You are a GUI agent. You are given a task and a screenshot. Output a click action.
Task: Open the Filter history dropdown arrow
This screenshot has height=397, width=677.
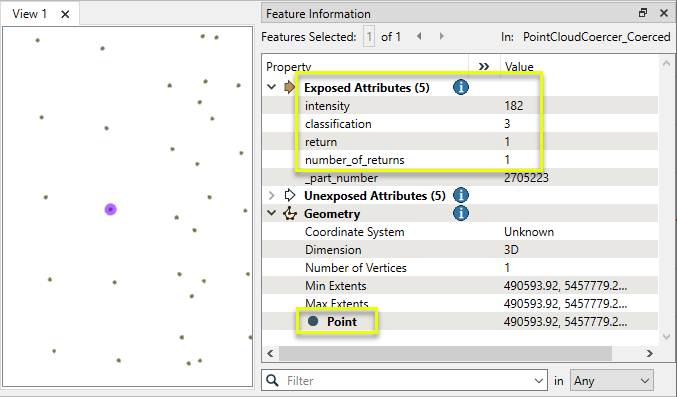pos(538,381)
